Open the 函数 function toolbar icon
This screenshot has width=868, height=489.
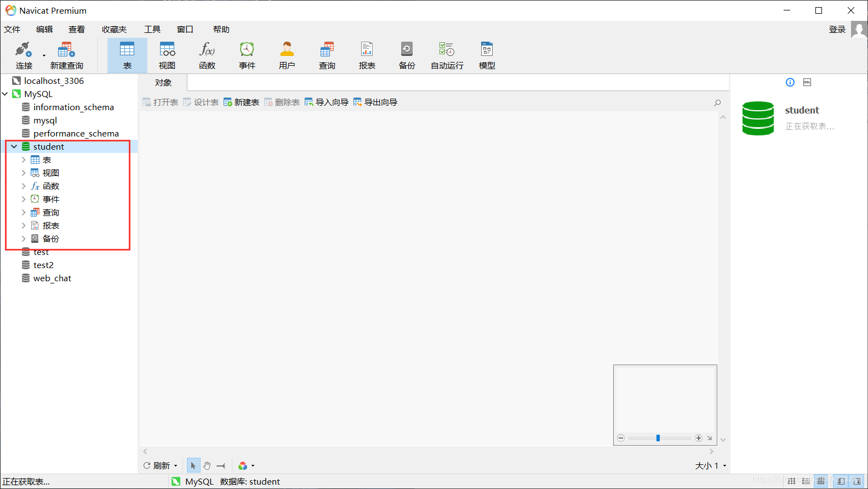[x=207, y=55]
